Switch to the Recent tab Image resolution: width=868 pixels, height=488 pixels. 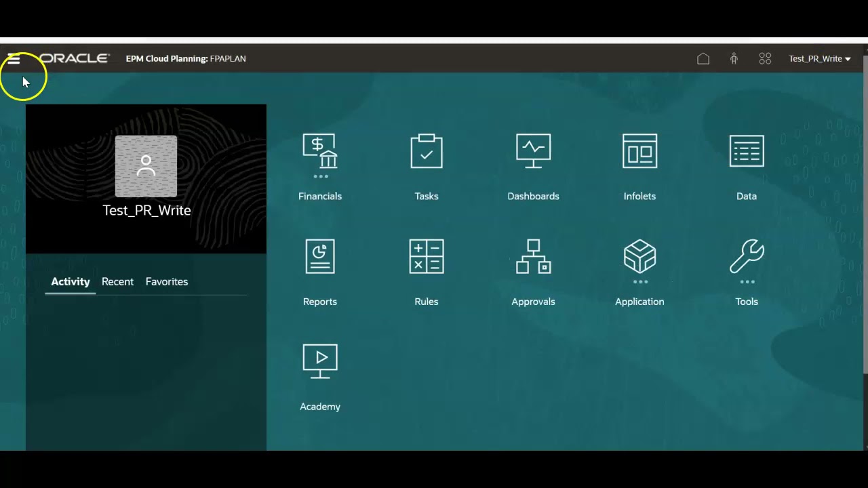click(x=117, y=281)
